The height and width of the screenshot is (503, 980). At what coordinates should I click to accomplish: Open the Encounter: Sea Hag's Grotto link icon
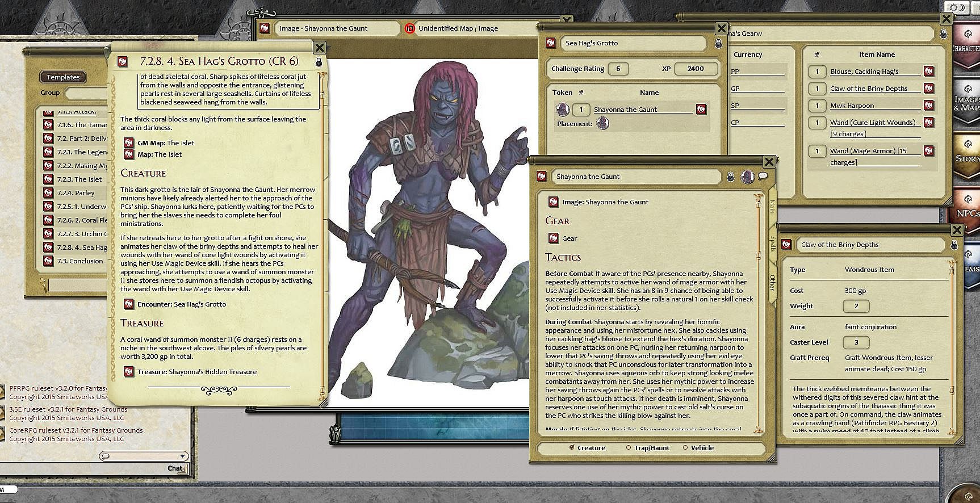[x=129, y=304]
